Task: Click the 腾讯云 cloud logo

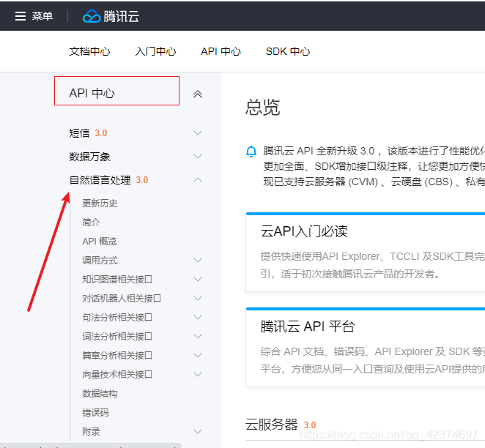Action: point(111,16)
